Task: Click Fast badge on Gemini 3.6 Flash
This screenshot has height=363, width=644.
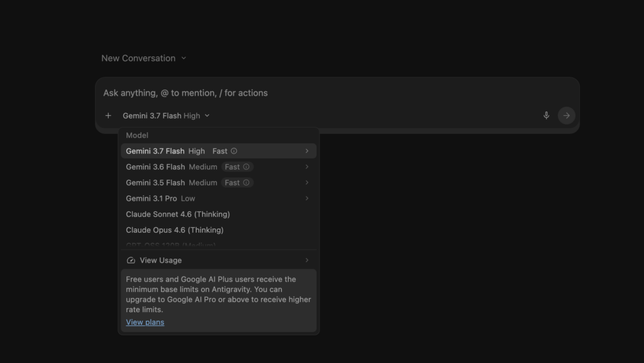Action: coord(237,167)
